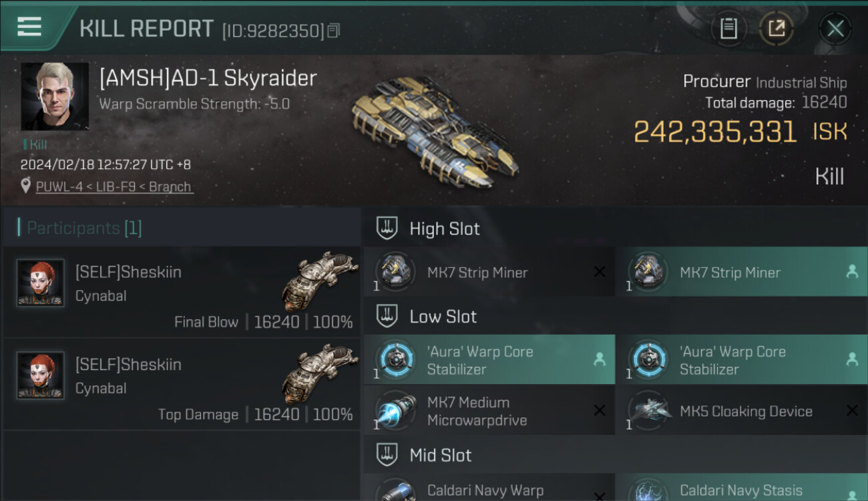The height and width of the screenshot is (501, 868).
Task: Open AD-1 Skyraider pilot portrait
Action: pyautogui.click(x=55, y=96)
